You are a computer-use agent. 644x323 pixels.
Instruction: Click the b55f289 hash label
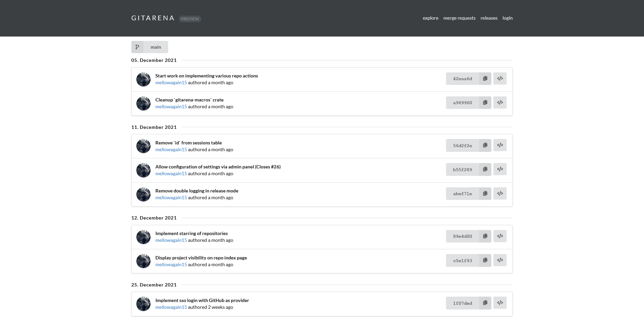463,169
